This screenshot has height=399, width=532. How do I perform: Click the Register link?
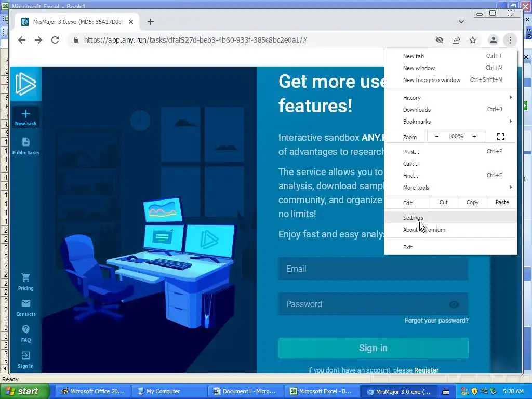[426, 370]
